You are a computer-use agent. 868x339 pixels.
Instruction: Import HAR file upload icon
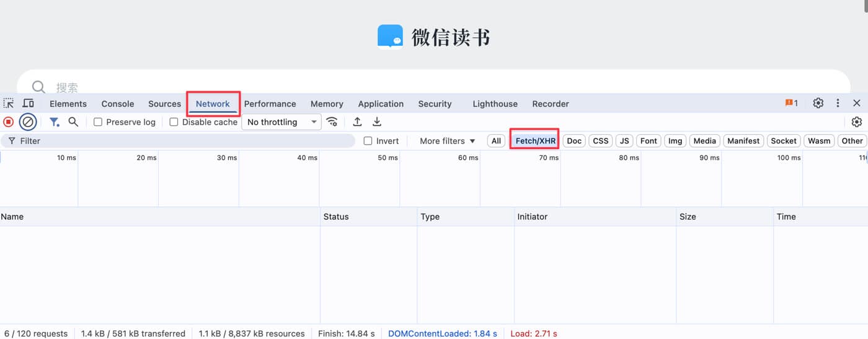[357, 122]
